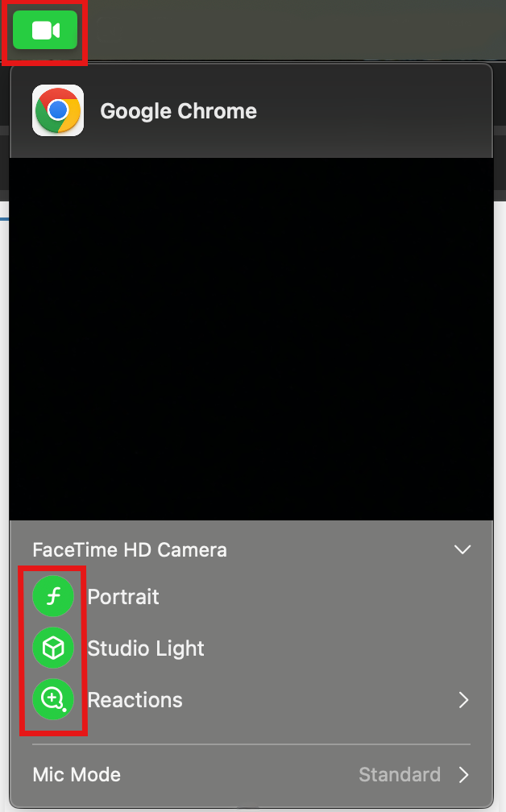Expand the FaceTime HD Camera chevron
The width and height of the screenshot is (506, 812).
[462, 549]
